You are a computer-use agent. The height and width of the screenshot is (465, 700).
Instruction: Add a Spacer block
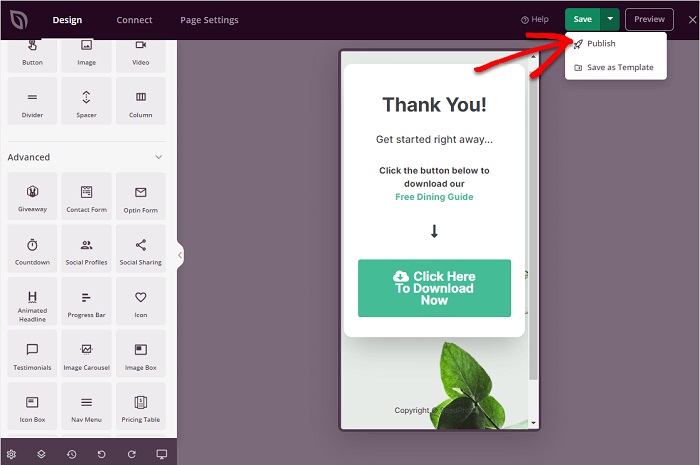[87, 101]
